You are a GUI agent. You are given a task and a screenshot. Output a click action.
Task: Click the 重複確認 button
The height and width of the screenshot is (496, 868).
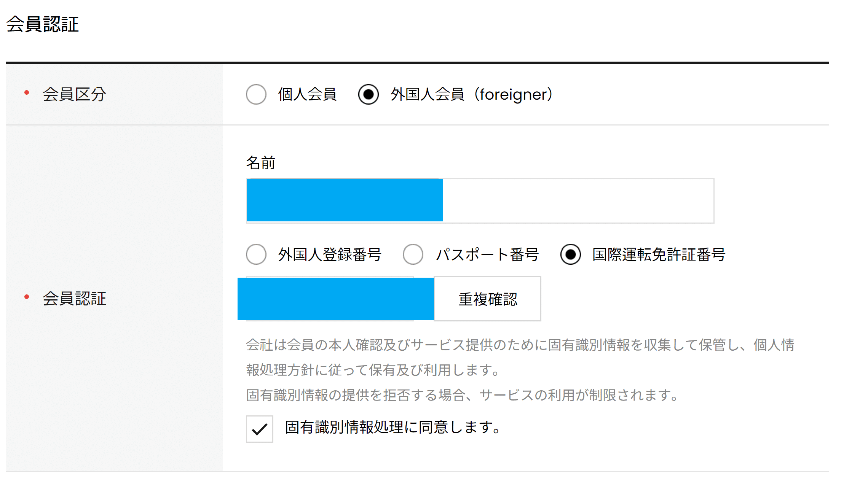point(488,299)
